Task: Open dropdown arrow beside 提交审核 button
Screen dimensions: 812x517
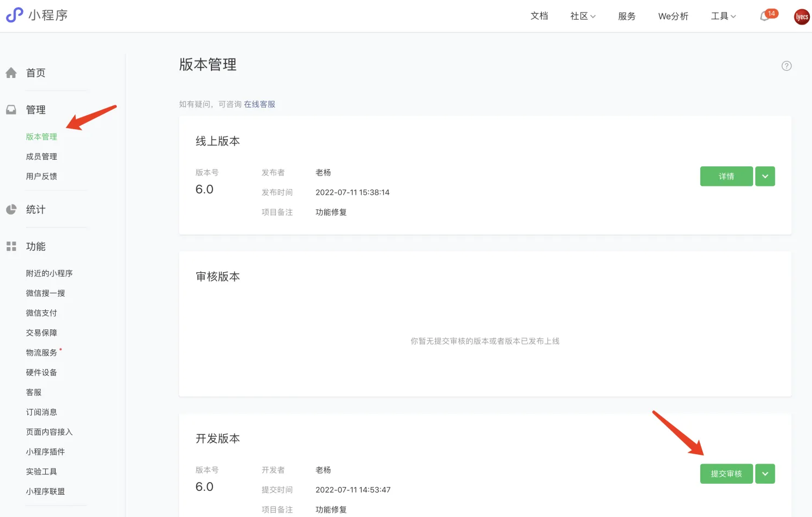Action: click(765, 474)
